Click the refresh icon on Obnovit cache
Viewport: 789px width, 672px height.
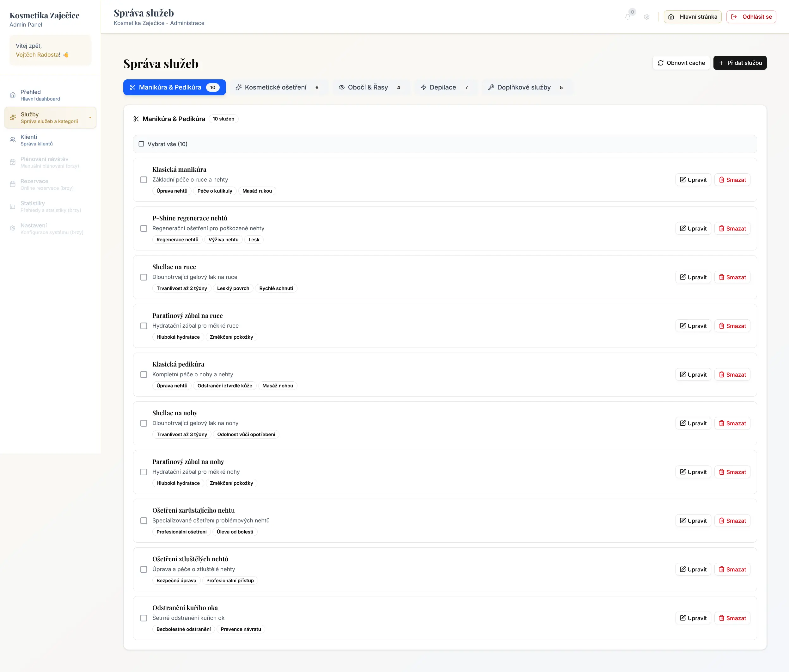coord(661,63)
